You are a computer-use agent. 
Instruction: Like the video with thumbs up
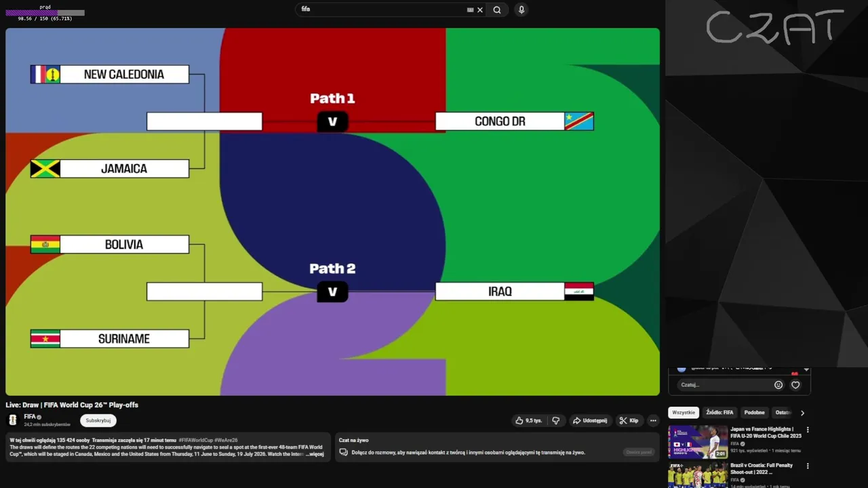(529, 420)
